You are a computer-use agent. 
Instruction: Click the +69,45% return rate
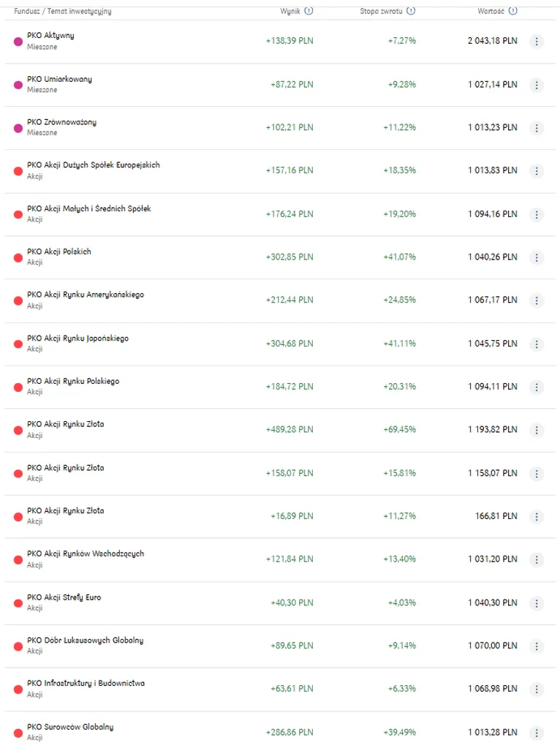[399, 429]
